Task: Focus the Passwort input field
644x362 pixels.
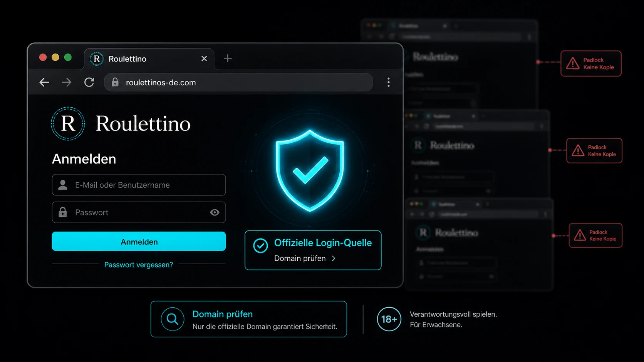Action: pyautogui.click(x=139, y=212)
